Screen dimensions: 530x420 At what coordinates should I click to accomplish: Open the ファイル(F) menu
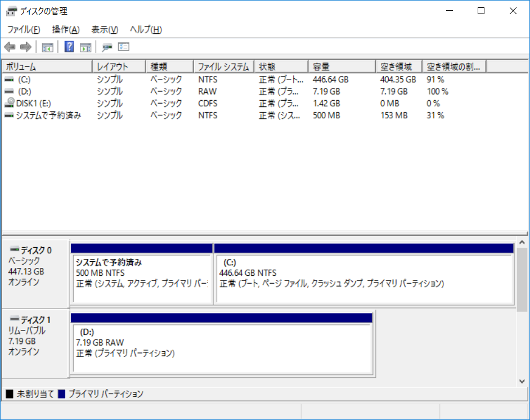[24, 30]
